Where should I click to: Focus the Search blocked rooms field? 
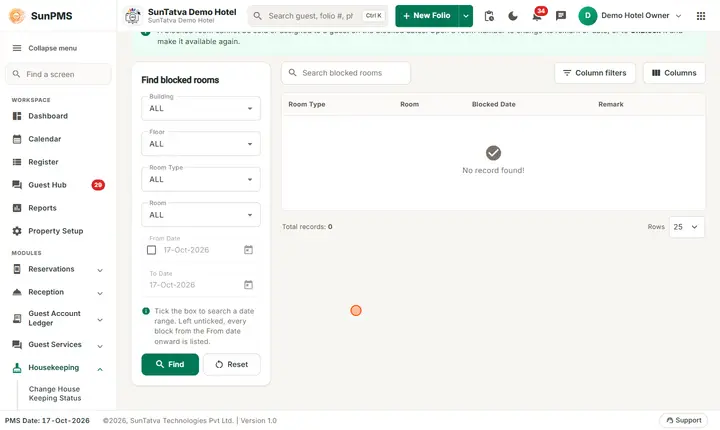click(346, 73)
